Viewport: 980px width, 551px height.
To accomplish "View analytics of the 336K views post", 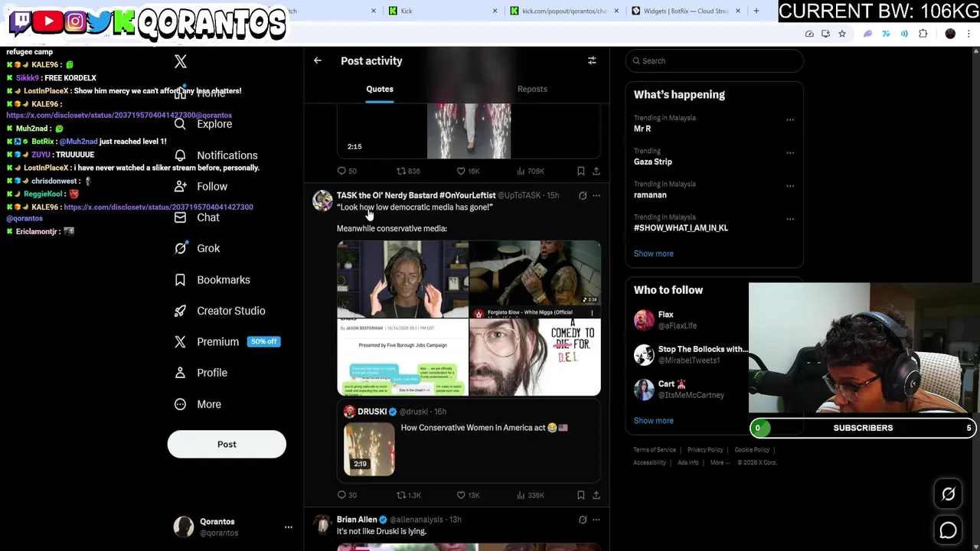I will pos(531,495).
